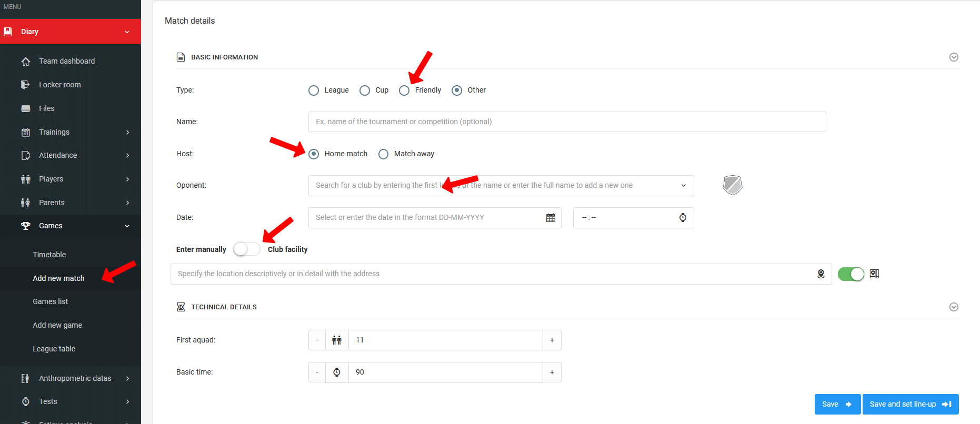Click the clock icon in time field
980x424 pixels.
coord(683,218)
